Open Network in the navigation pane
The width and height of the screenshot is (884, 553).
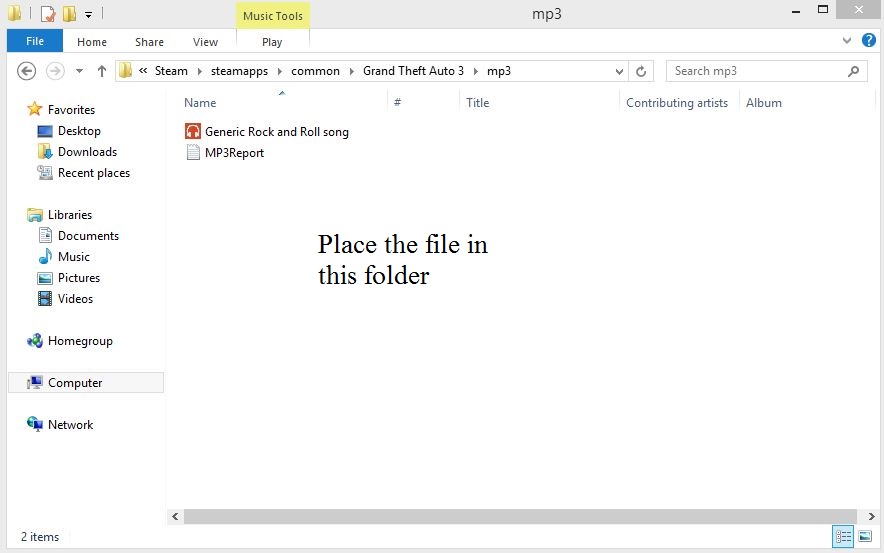click(70, 424)
